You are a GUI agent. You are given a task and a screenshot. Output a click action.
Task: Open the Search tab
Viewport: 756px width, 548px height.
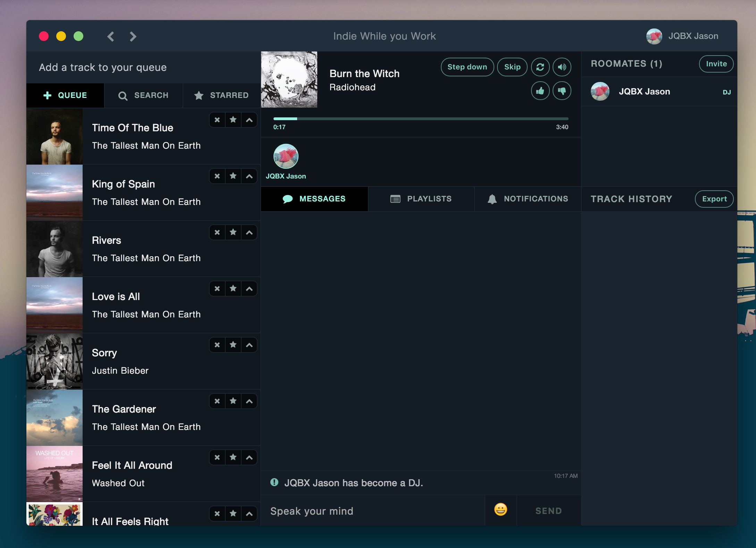143,96
